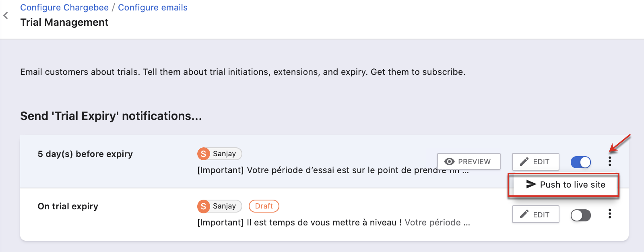Click the pencil icon in the top EDIT button
The image size is (644, 252).
pyautogui.click(x=524, y=161)
